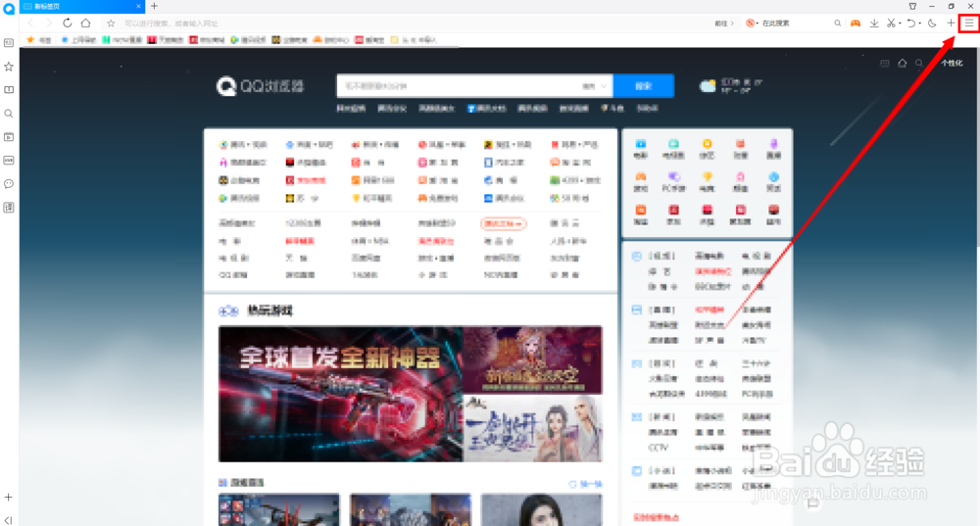Click the house icon near 个性化
Screen dimensions: 980x526
(902, 63)
